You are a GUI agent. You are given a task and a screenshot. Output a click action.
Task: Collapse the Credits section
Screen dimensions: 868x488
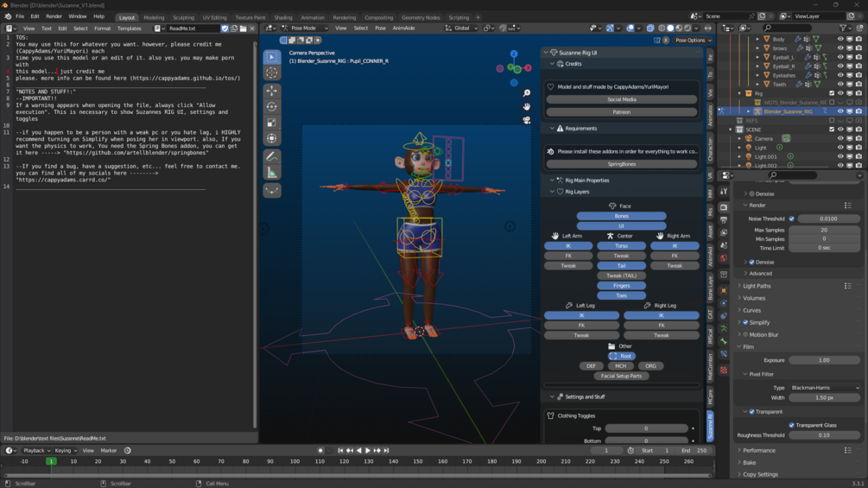(x=552, y=64)
